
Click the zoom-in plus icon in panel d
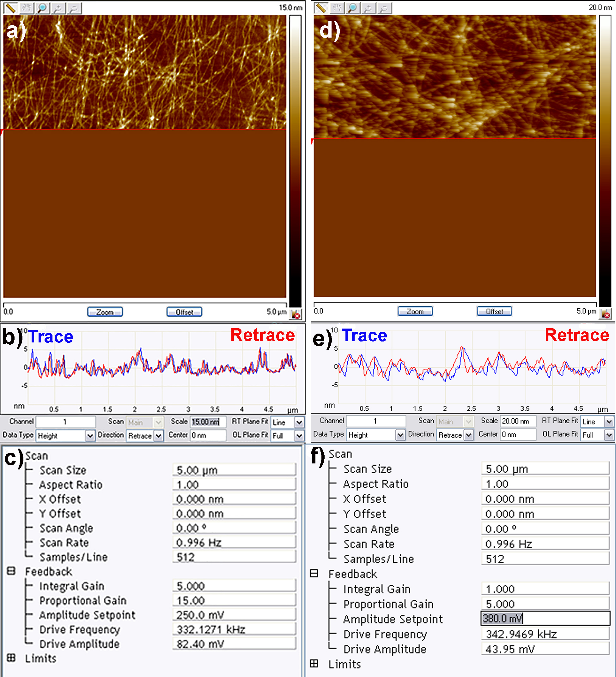(x=368, y=8)
